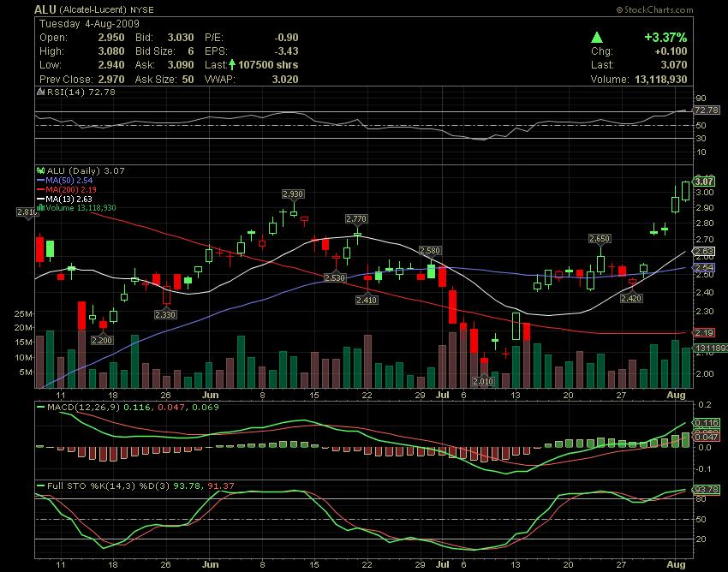Click the 2.650 high price label
The height and width of the screenshot is (572, 728).
click(x=600, y=239)
